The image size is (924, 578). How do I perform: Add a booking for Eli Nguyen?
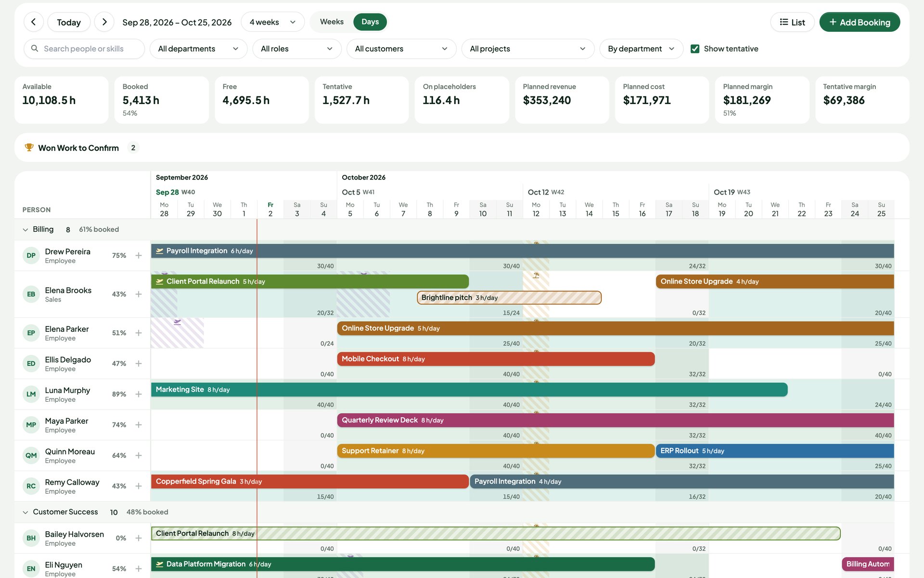139,569
